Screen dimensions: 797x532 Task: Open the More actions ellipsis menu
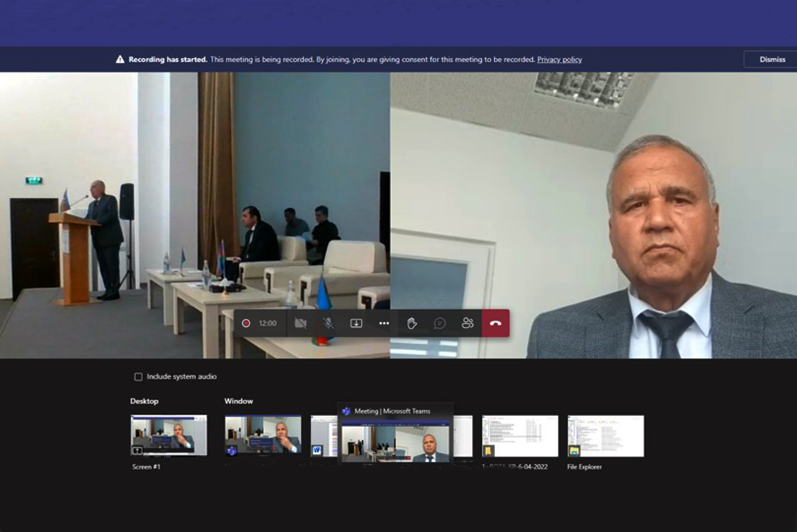(x=384, y=323)
